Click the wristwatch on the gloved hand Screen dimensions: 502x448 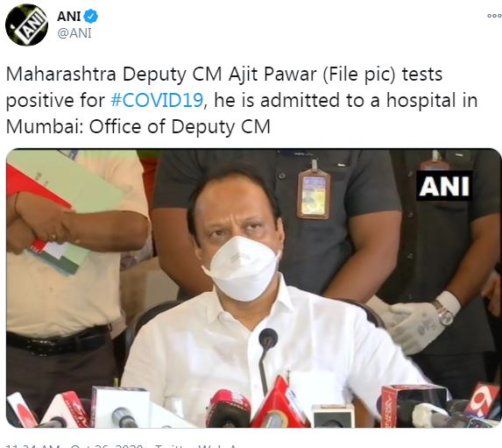(445, 312)
